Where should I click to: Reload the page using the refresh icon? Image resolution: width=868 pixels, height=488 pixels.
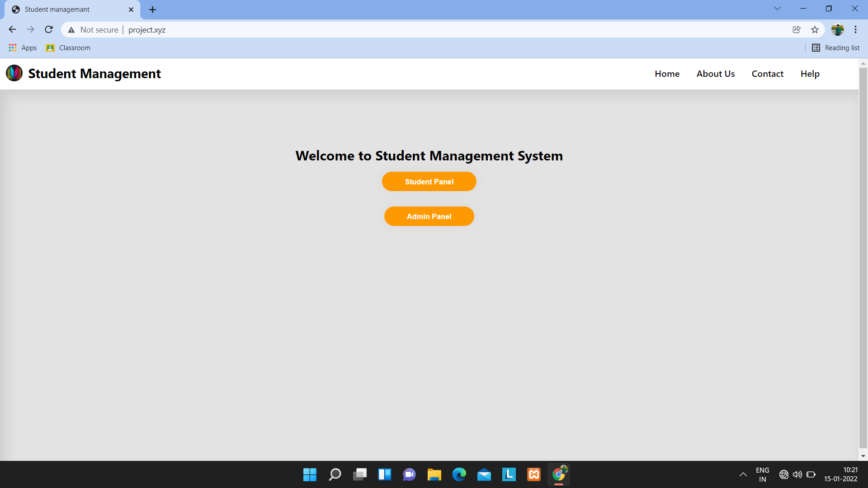[48, 29]
